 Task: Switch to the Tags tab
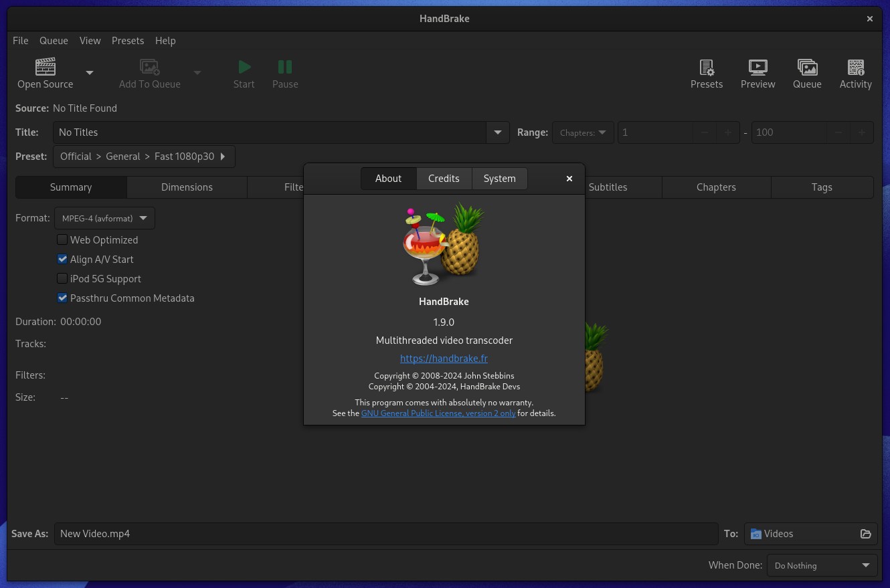pos(822,187)
